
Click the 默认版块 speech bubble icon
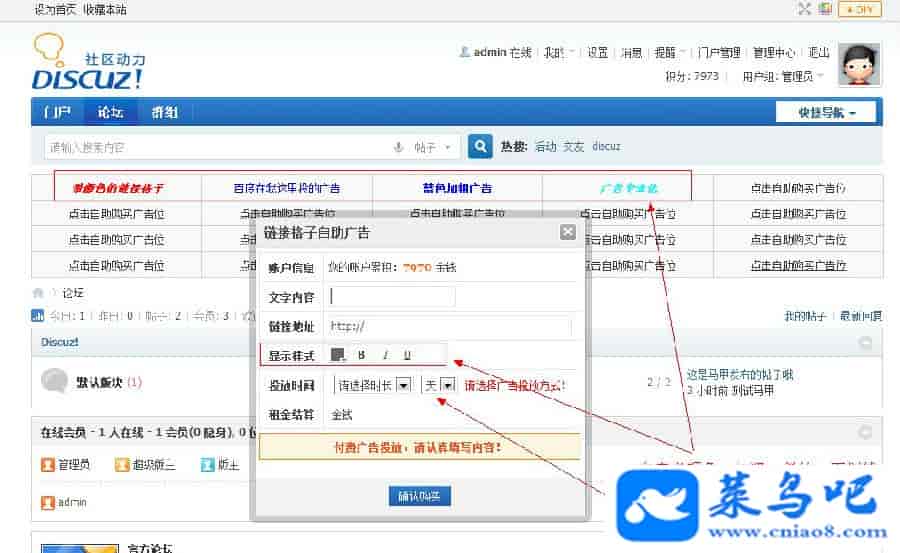pyautogui.click(x=54, y=381)
